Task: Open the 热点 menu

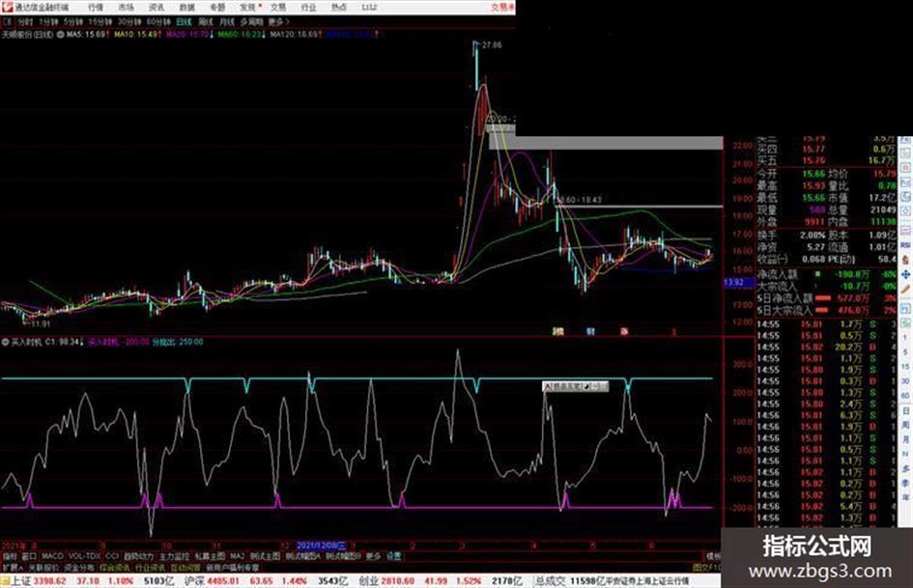Action: coord(339,7)
